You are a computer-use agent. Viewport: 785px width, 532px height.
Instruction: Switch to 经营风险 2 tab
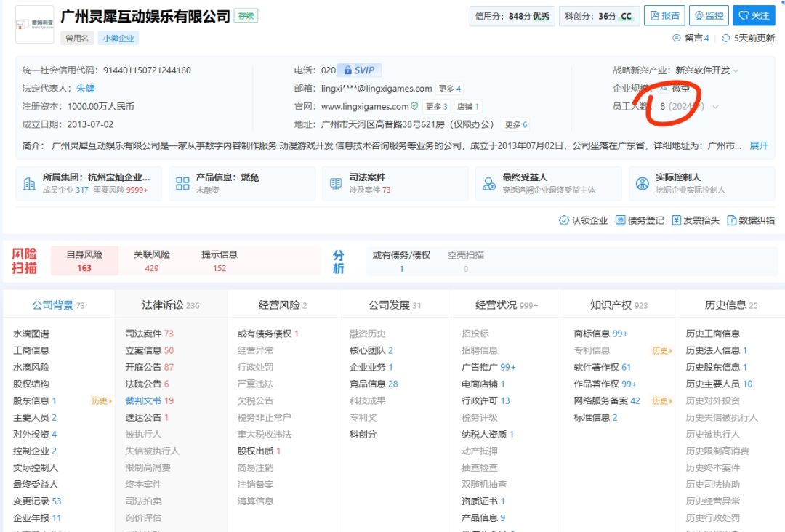(283, 305)
